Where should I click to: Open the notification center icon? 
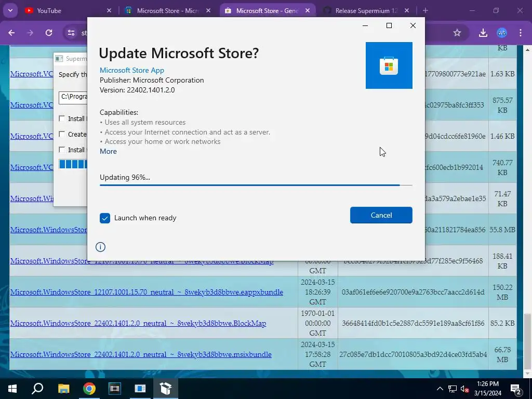[x=516, y=389]
